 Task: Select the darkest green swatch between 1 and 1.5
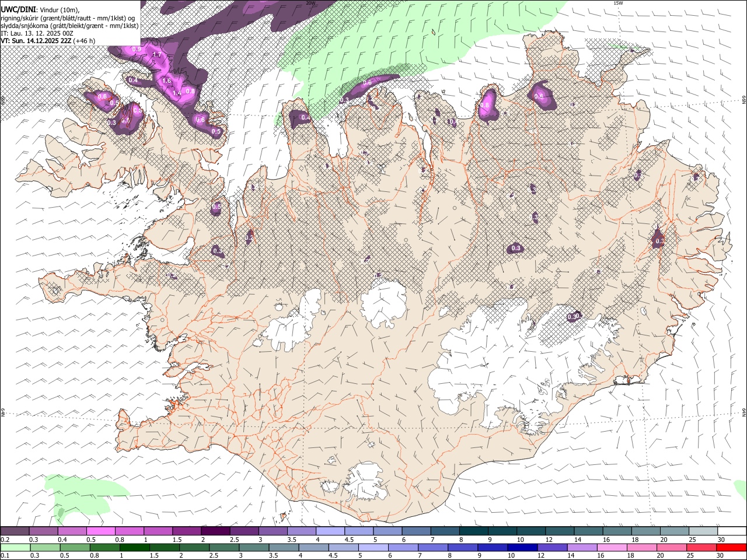134,547
